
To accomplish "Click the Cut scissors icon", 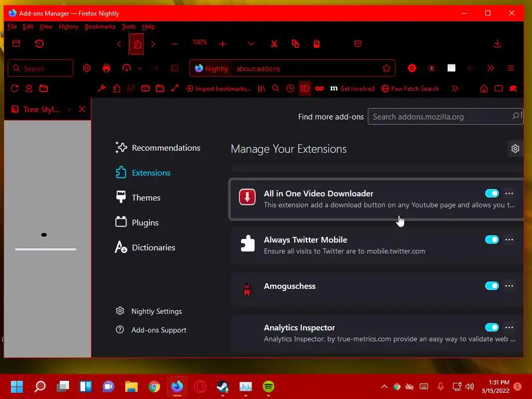I will pos(274,44).
